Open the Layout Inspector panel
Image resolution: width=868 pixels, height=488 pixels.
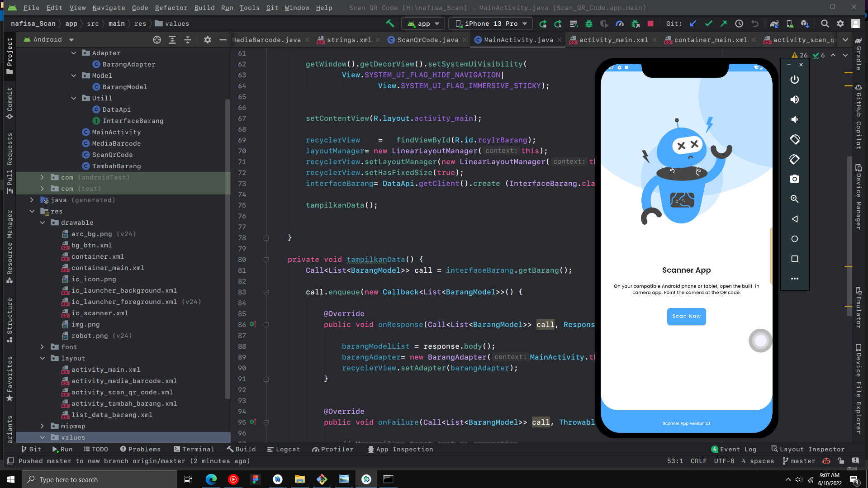(807, 449)
